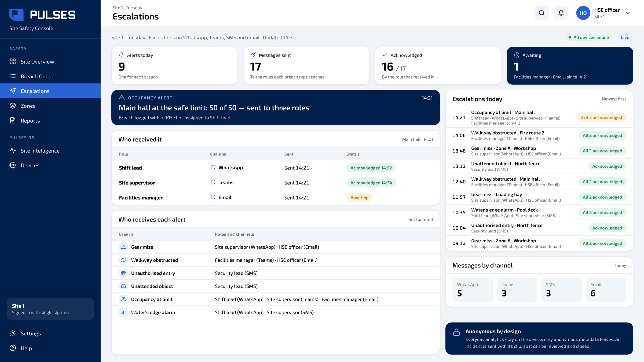
Task: Click the Water's edge alarm waves icon
Action: click(123, 312)
